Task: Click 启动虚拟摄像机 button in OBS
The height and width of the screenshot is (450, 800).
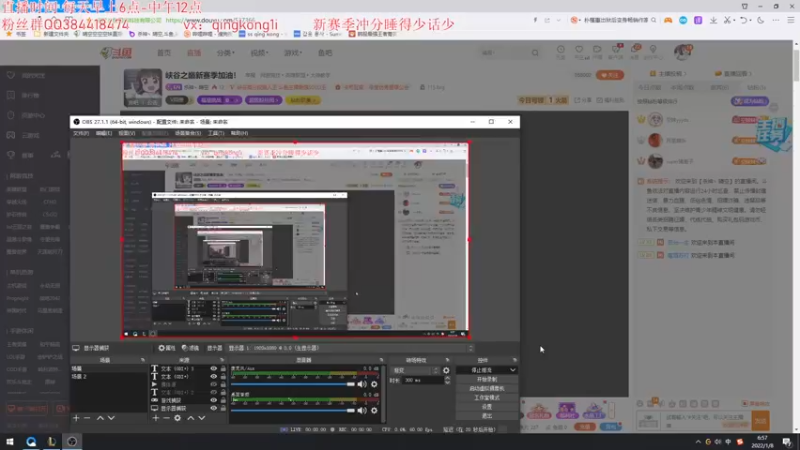Action: [487, 388]
